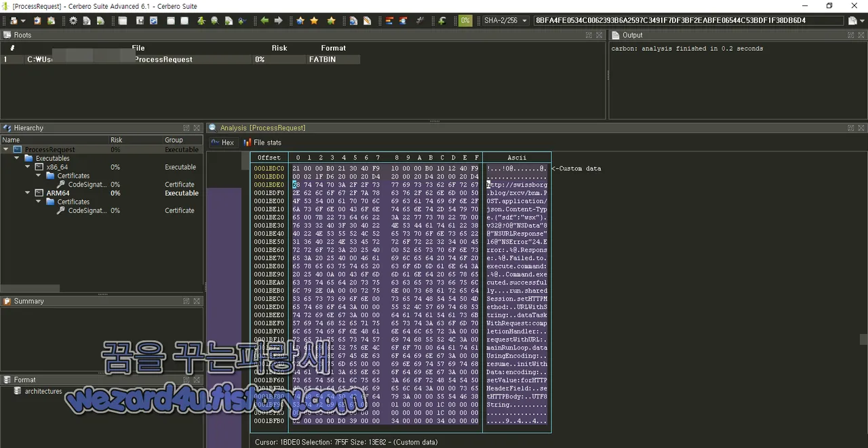Click the first clipboard icon in toolbar
868x448 pixels.
[37, 21]
